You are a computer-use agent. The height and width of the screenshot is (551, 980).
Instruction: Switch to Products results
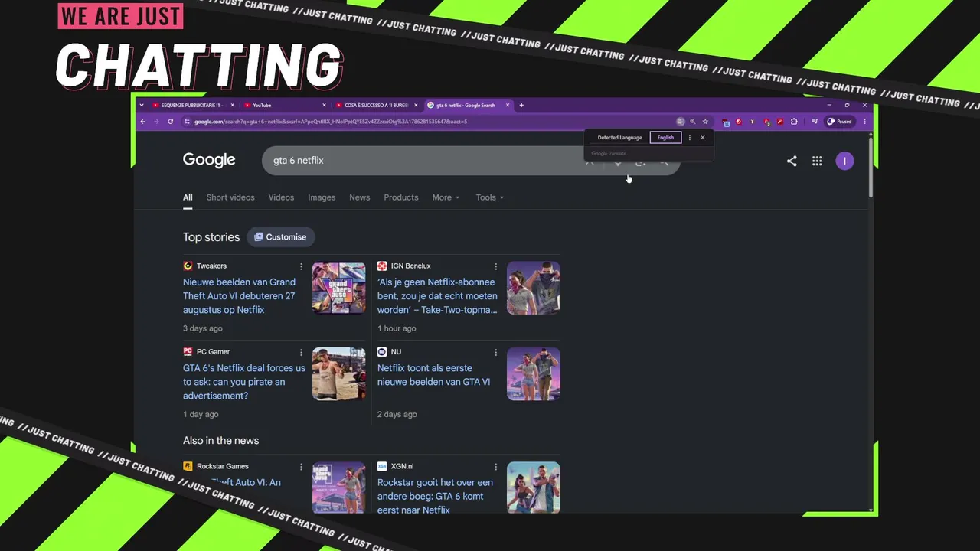pyautogui.click(x=401, y=197)
